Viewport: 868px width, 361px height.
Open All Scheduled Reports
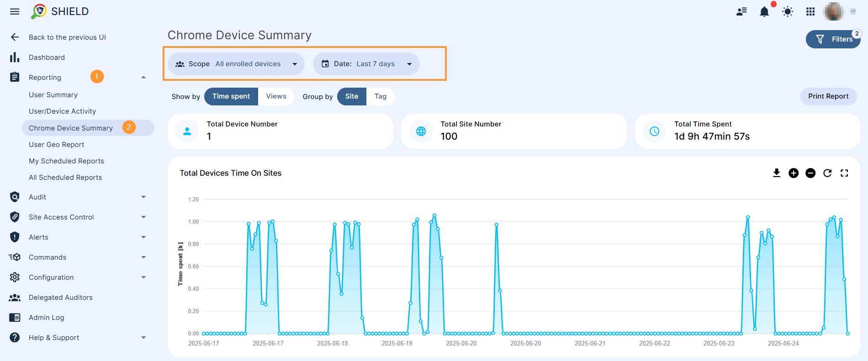pyautogui.click(x=65, y=178)
